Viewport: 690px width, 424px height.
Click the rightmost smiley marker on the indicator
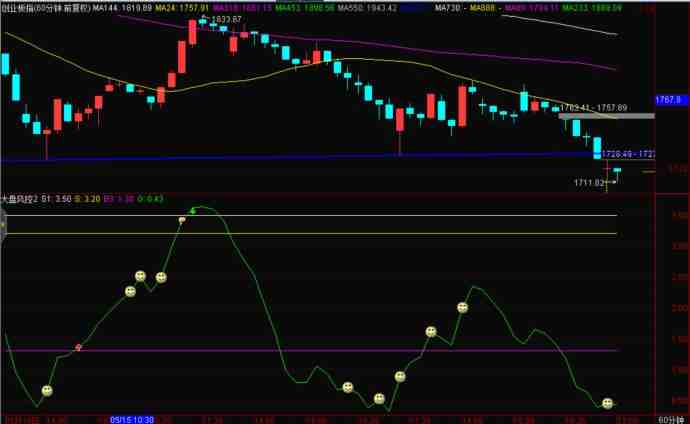tap(607, 403)
